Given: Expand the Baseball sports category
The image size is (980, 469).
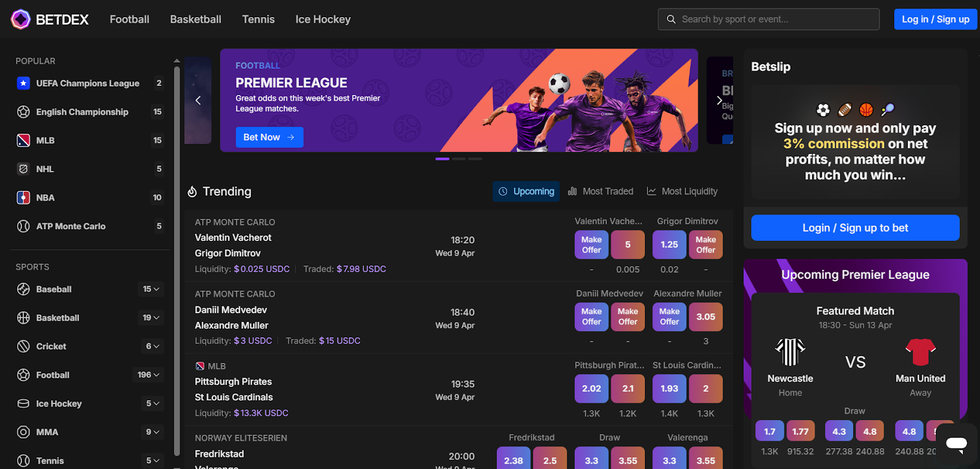Looking at the screenshot, I should [151, 289].
